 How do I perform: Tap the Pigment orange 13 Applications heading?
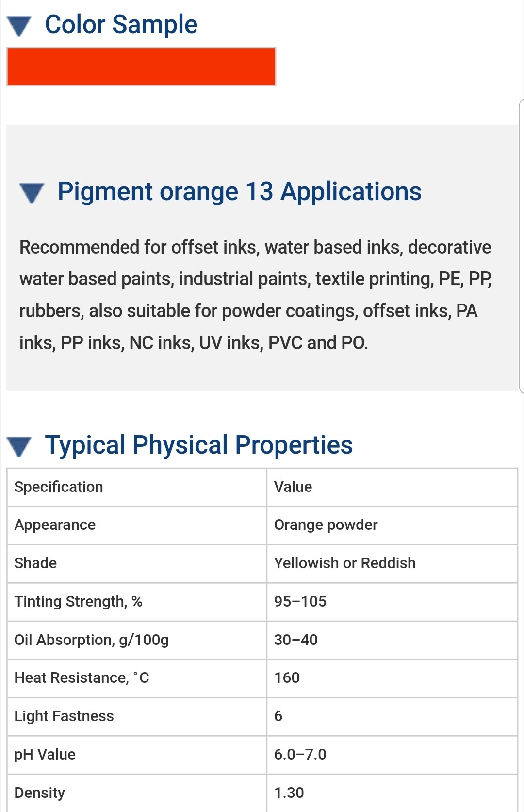(239, 191)
